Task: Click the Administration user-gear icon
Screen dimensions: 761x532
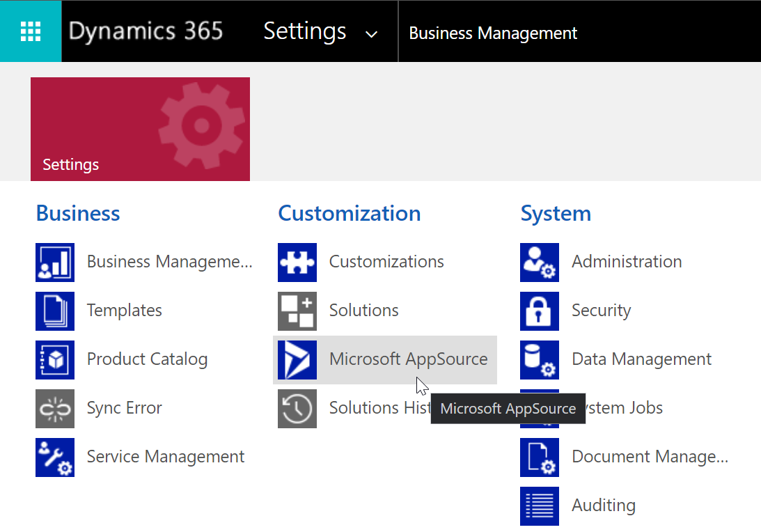Action: coord(539,262)
